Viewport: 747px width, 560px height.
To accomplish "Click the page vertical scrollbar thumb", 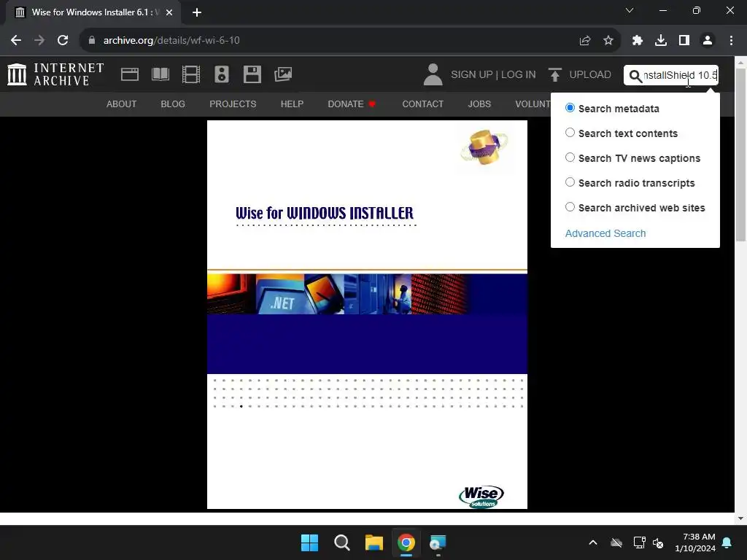I will click(x=741, y=155).
